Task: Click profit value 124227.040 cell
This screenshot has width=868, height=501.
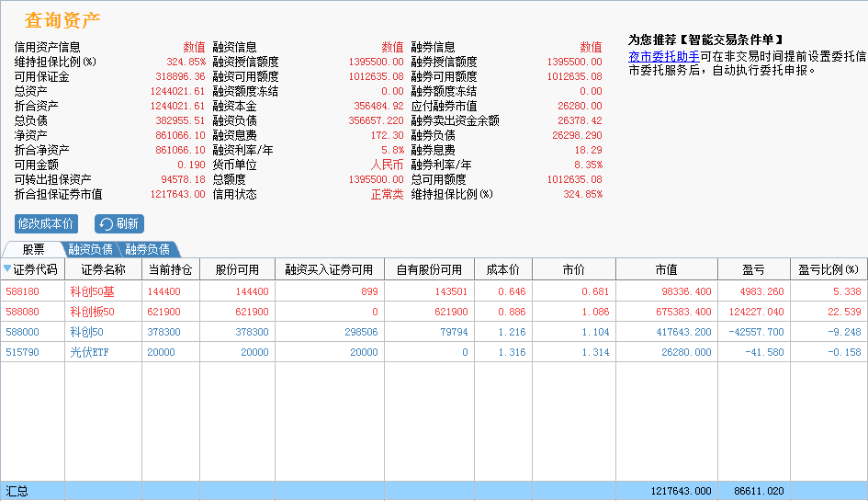Action: pos(756,312)
